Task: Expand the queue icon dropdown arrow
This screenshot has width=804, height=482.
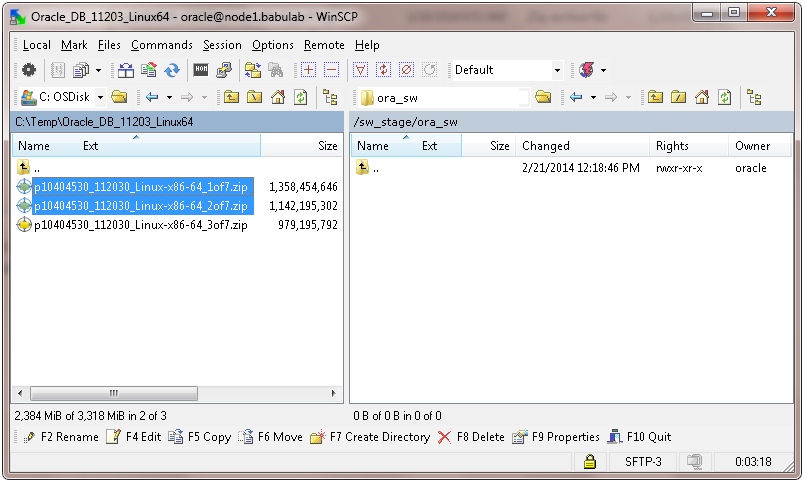Action: click(98, 70)
